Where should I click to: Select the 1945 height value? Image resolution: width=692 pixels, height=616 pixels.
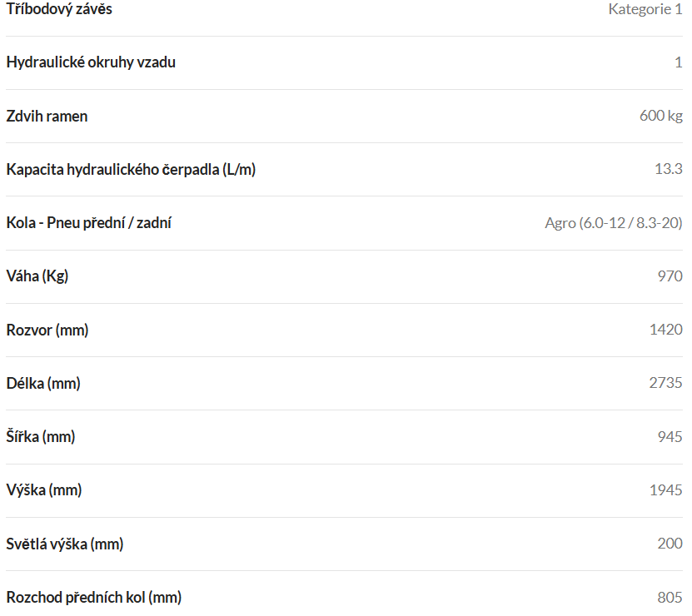[x=666, y=489]
